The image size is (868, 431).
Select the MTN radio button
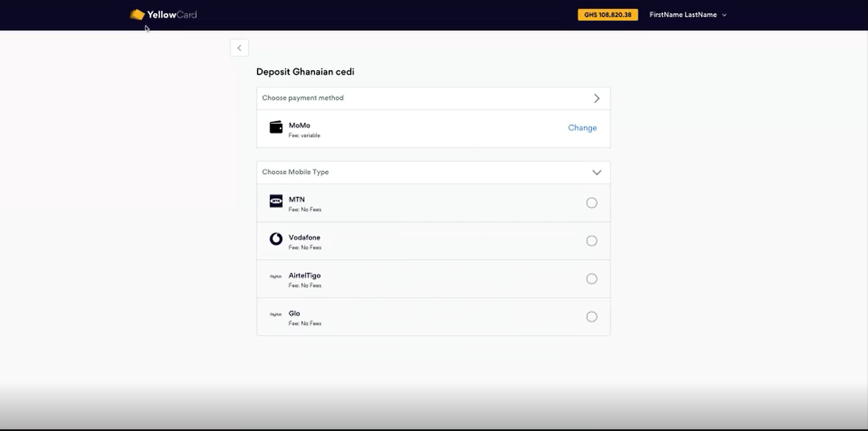coord(592,203)
